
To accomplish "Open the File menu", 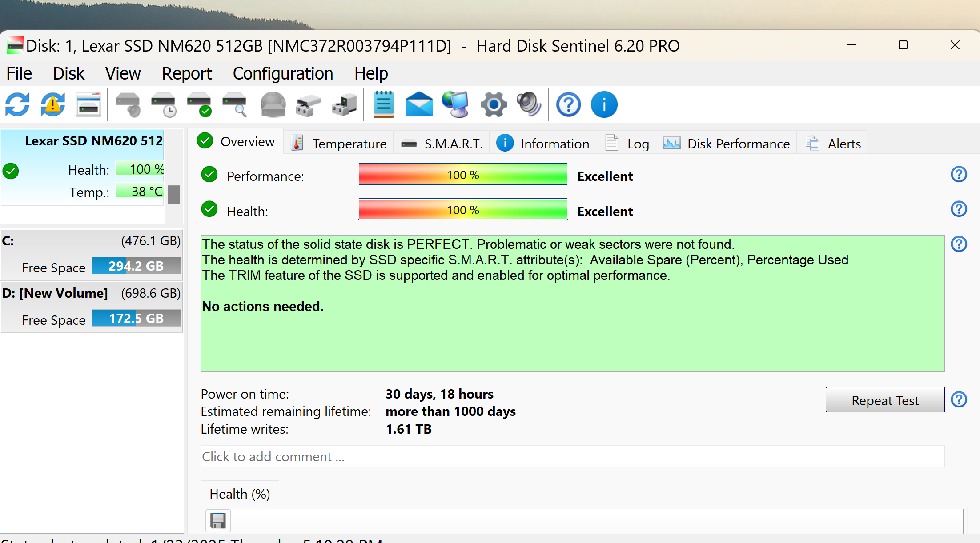I will coord(19,74).
